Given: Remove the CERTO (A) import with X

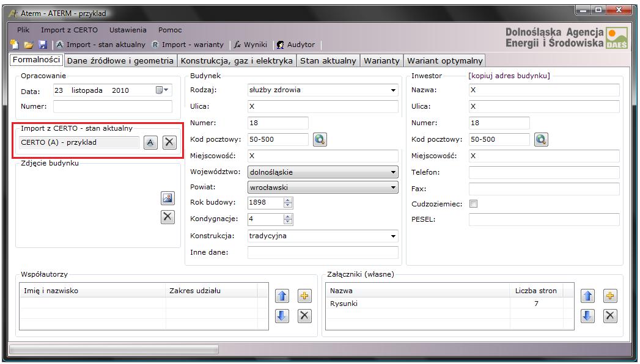Looking at the screenshot, I should coord(169,143).
